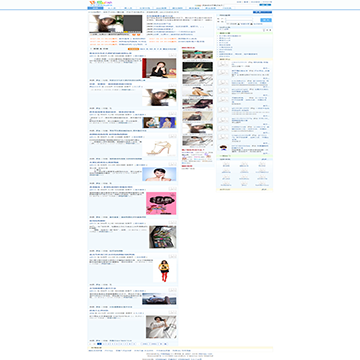Tick the remember-login checkbox under password field
360x360 pixels.
point(227,24)
